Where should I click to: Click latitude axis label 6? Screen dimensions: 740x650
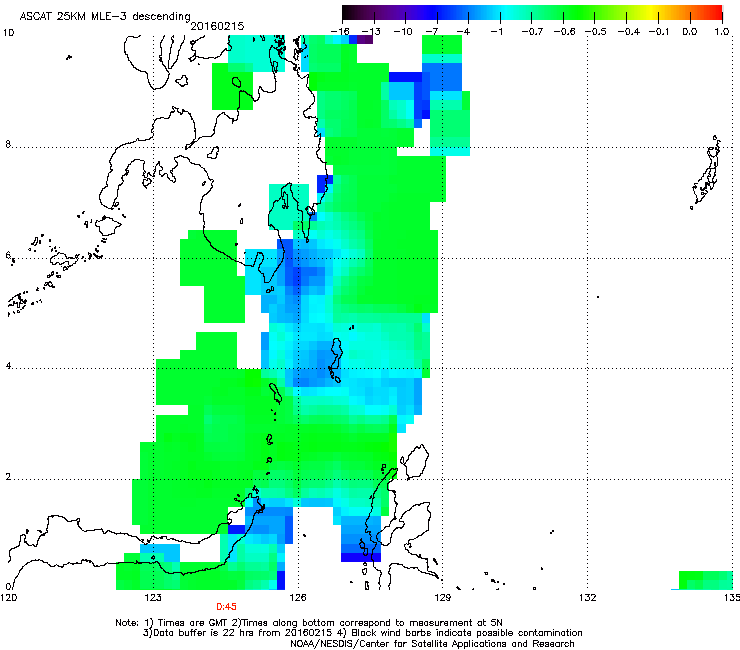coord(8,255)
